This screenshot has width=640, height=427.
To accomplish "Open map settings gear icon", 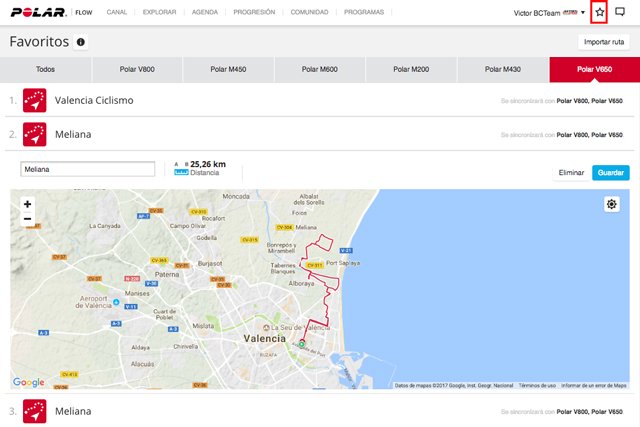I will click(x=611, y=204).
